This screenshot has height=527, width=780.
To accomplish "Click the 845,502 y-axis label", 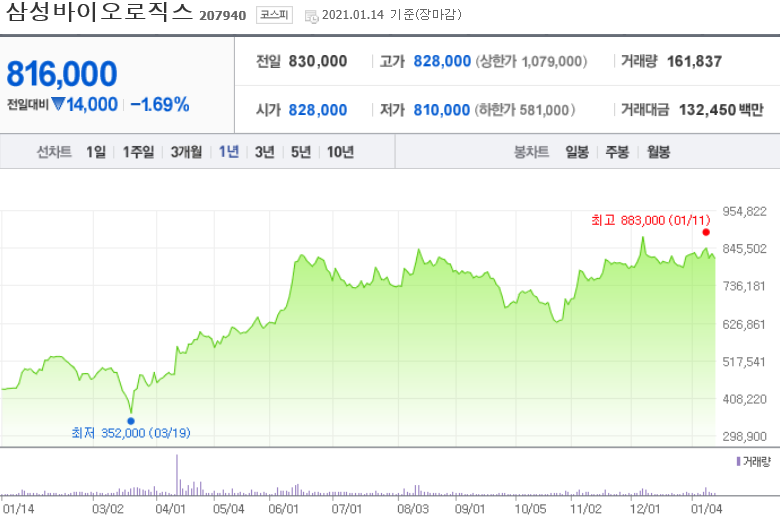I will tap(744, 248).
